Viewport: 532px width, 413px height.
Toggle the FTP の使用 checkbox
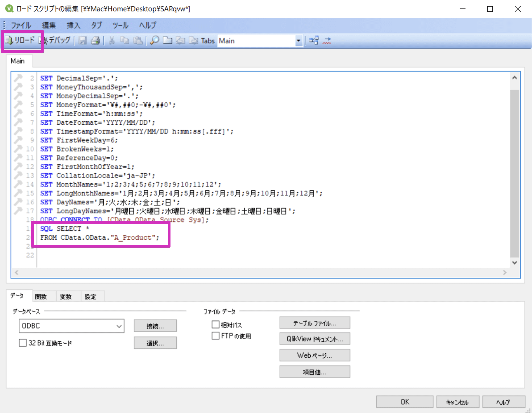(215, 336)
